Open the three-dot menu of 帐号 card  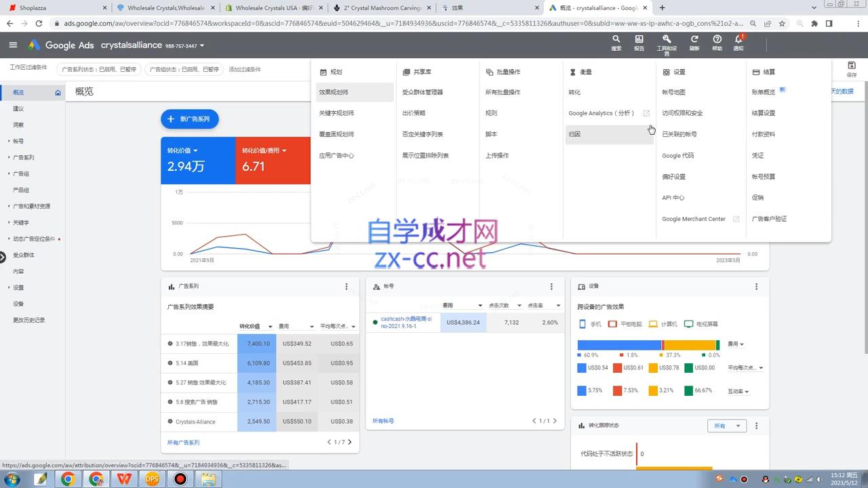point(551,287)
